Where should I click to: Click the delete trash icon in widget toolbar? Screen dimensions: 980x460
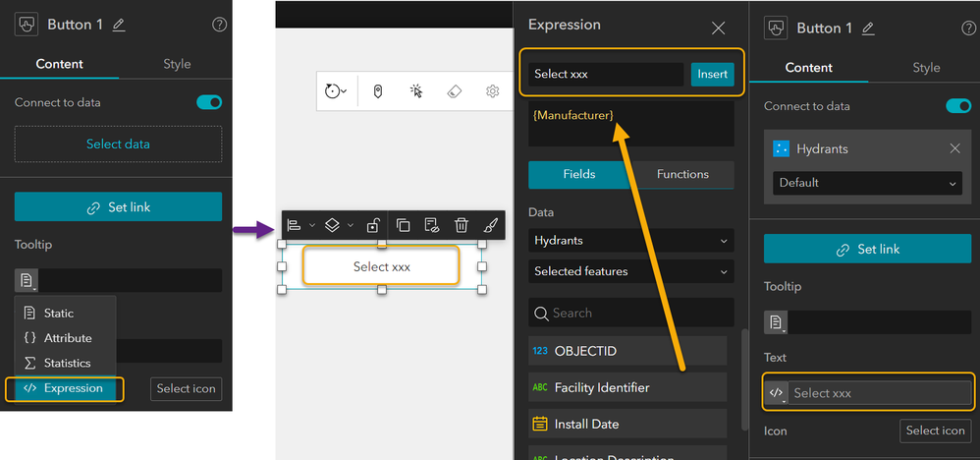tap(461, 225)
